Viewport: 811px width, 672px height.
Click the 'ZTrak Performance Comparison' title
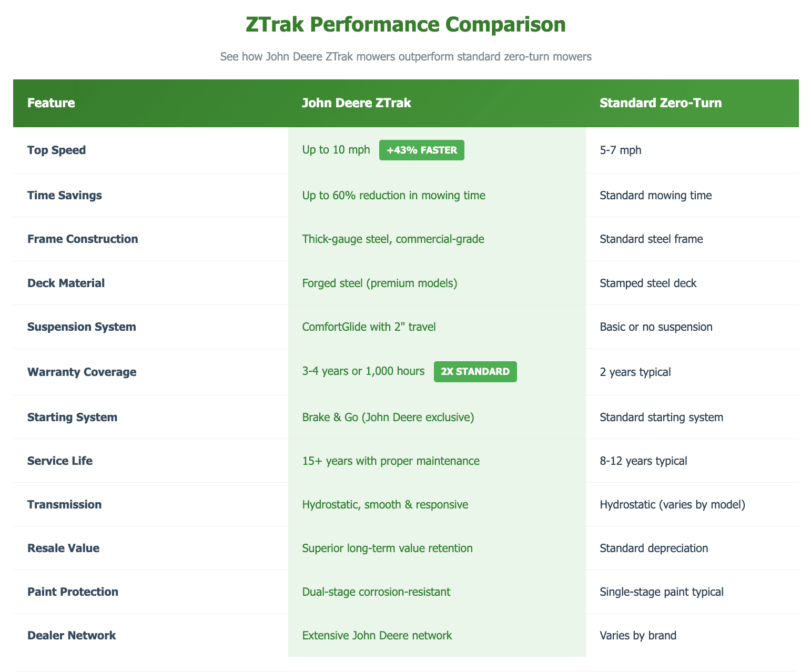(x=405, y=25)
